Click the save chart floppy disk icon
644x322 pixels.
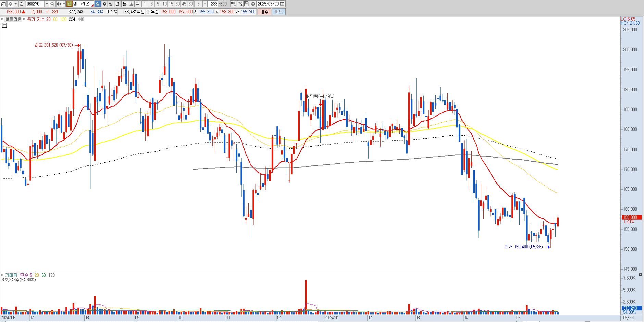pos(247,4)
